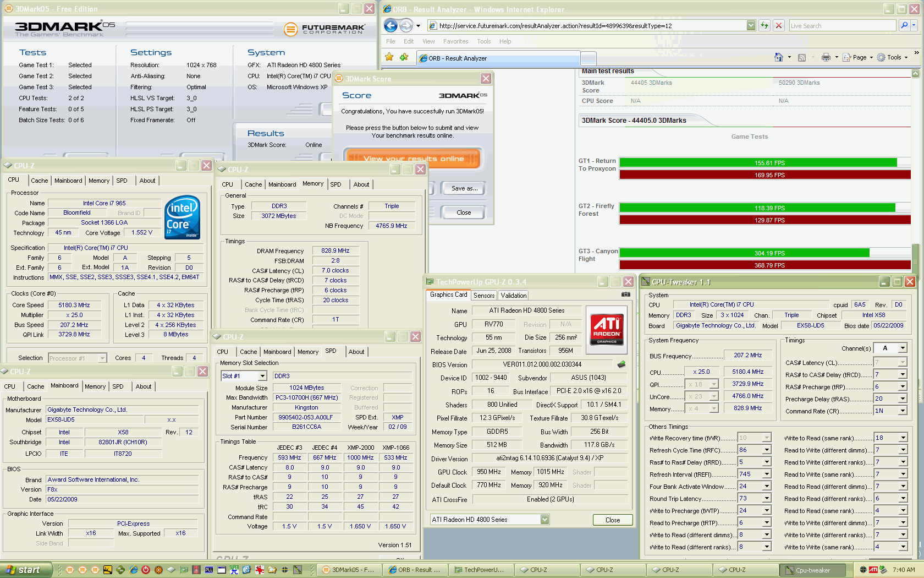924x578 pixels.
Task: Click the green GT1 155.61 FPS bar
Action: click(758, 163)
